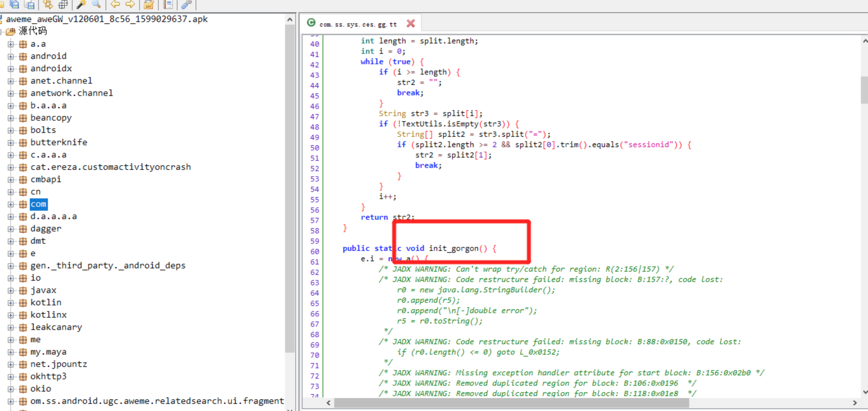The width and height of the screenshot is (868, 411).
Task: Switch to com.ss.sys.ces.gg.tt tab
Action: [x=358, y=24]
